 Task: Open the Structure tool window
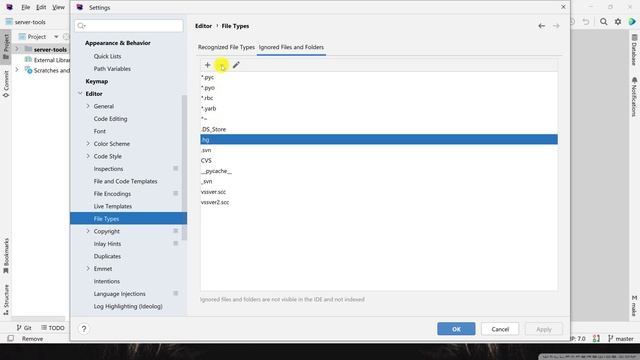pyautogui.click(x=6, y=300)
